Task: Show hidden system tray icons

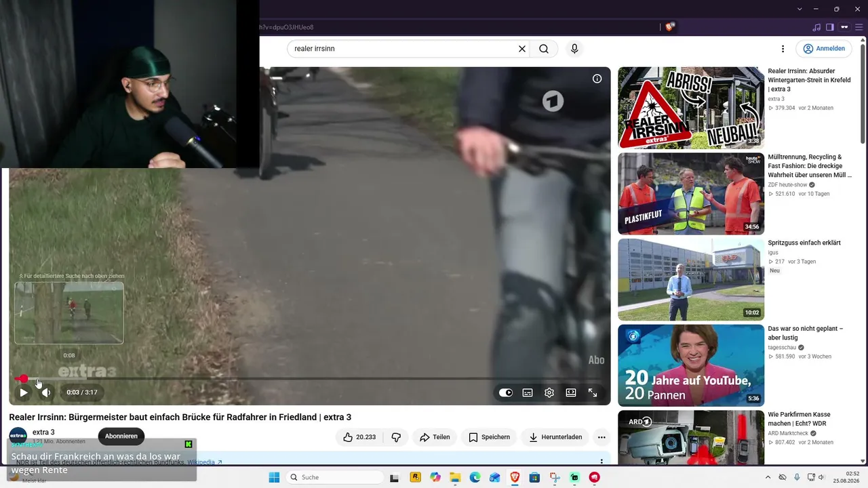Action: click(x=768, y=477)
